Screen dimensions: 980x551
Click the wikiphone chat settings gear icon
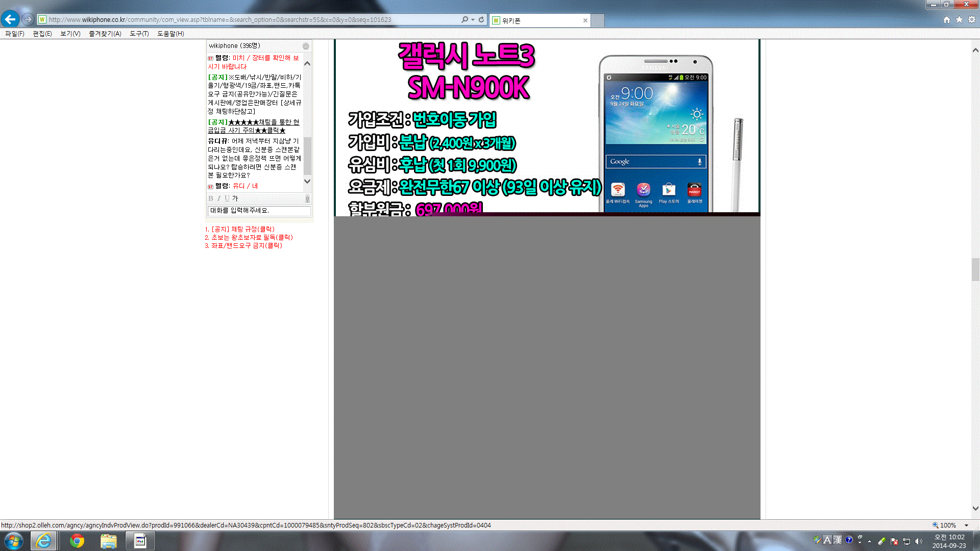click(306, 46)
